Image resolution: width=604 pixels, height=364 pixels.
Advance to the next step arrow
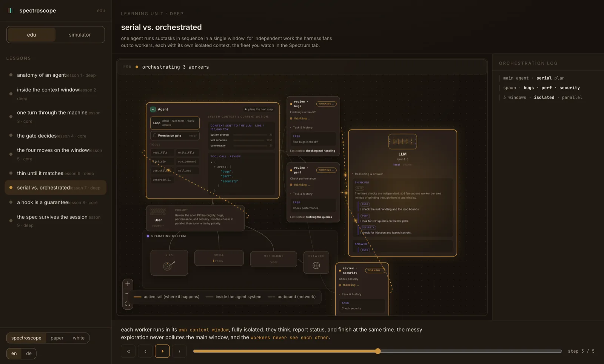coord(179,351)
